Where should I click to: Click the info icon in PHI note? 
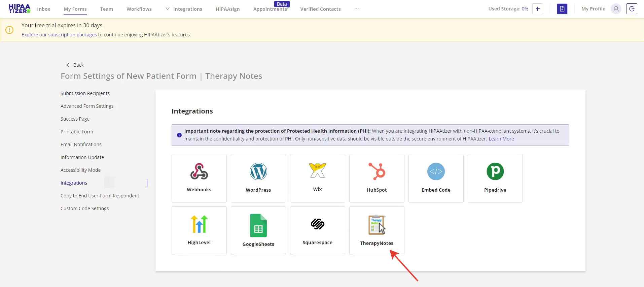[179, 135]
